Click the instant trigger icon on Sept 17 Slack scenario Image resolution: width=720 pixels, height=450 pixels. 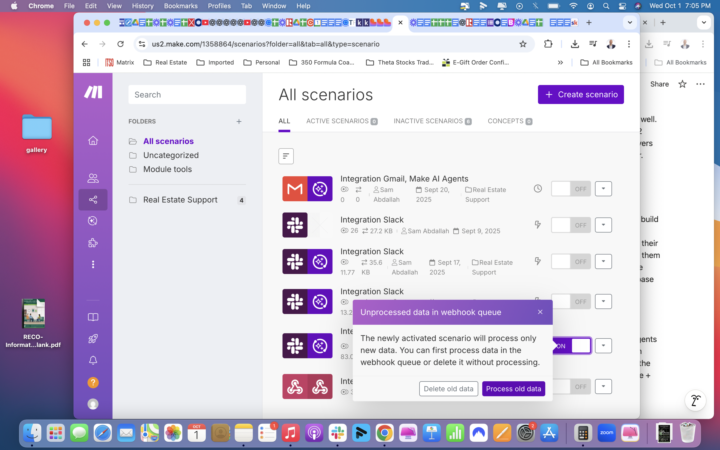coord(537,261)
